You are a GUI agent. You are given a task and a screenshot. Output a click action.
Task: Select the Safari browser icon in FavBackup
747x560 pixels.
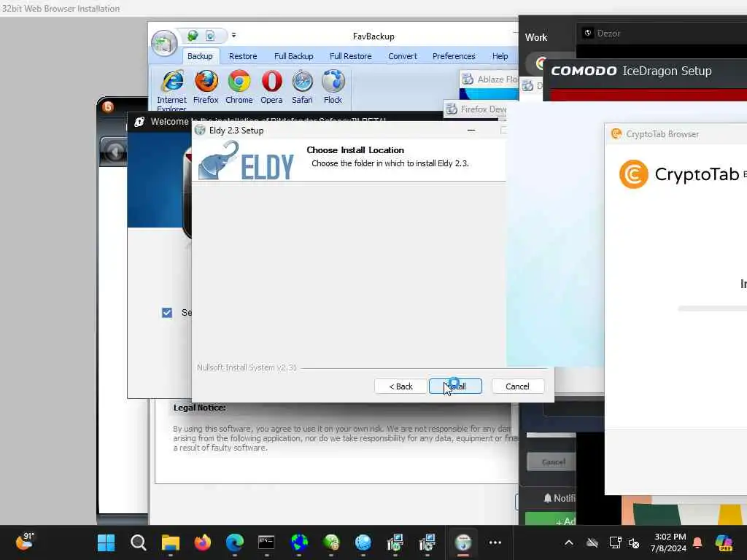[302, 87]
